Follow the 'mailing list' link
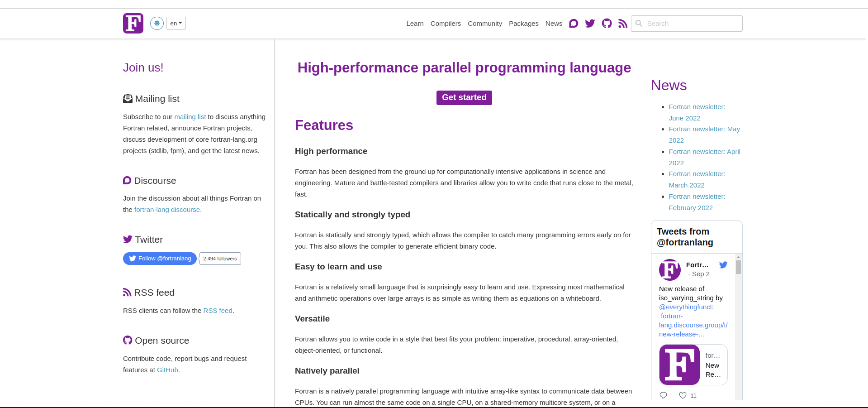 pos(190,117)
